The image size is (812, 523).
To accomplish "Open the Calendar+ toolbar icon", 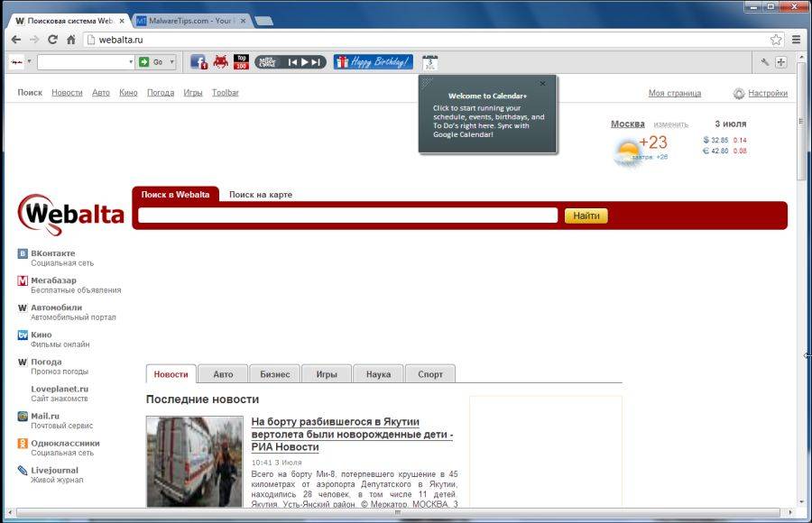I will pos(429,62).
